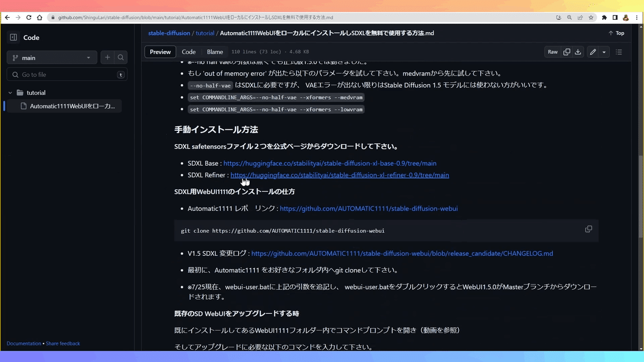Jump to Top of the file
This screenshot has width=644, height=362.
[x=616, y=33]
